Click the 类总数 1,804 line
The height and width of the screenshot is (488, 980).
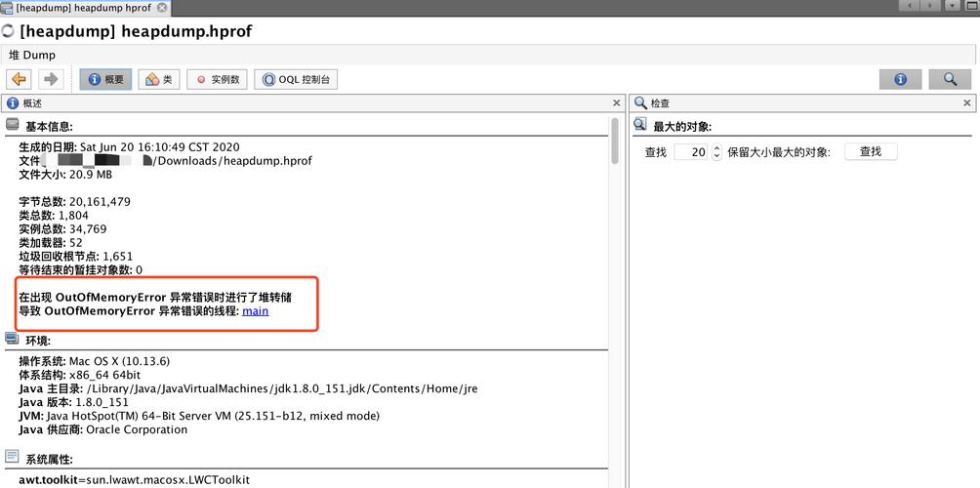click(x=54, y=215)
